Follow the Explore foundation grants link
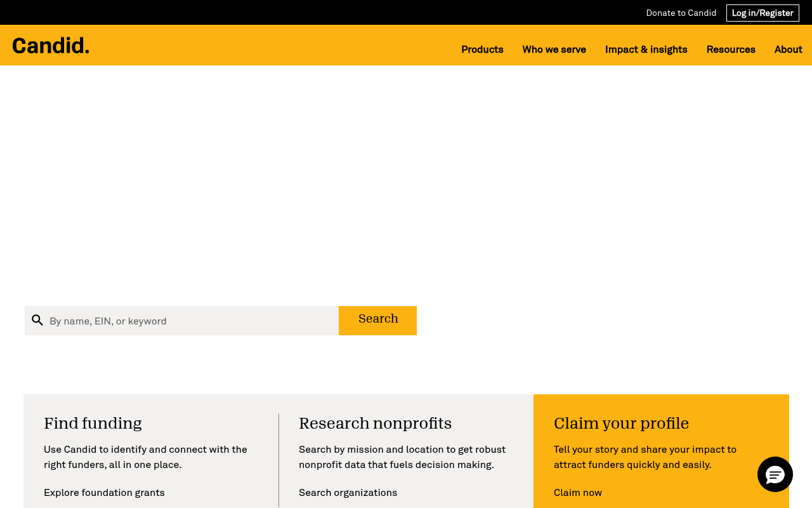 (104, 493)
